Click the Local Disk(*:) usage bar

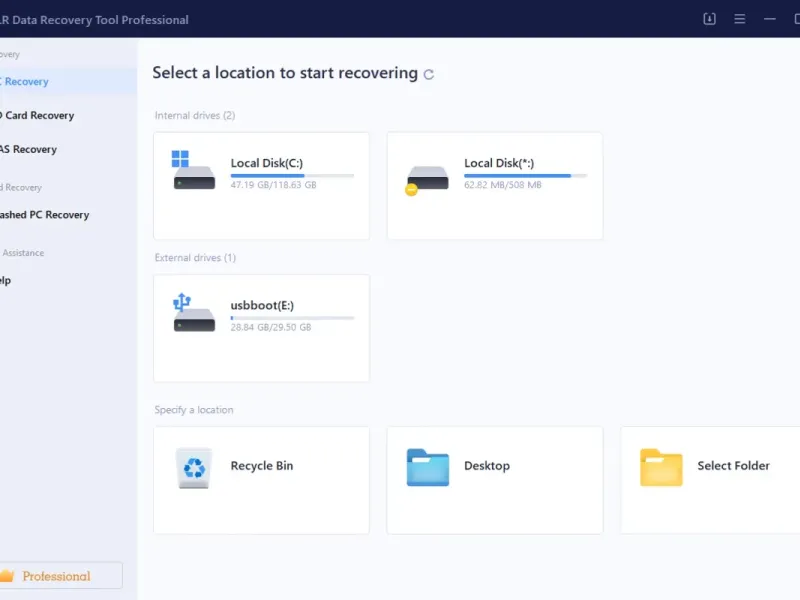(526, 176)
